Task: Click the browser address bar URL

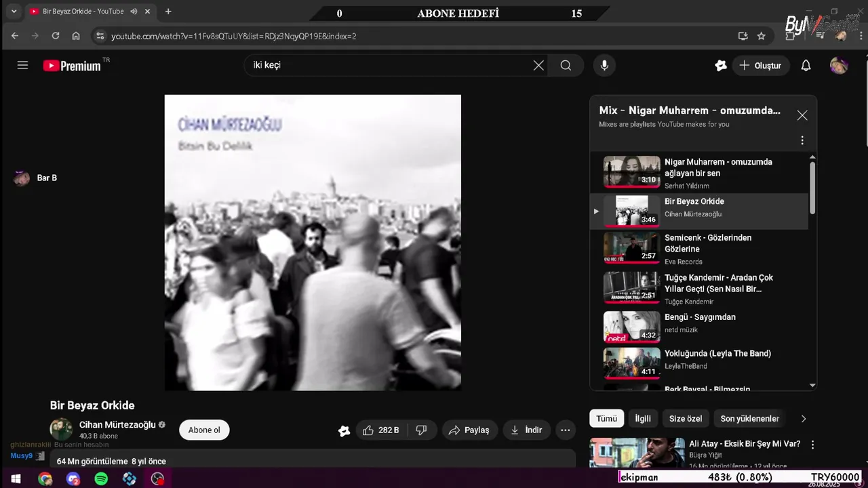Action: [x=234, y=36]
